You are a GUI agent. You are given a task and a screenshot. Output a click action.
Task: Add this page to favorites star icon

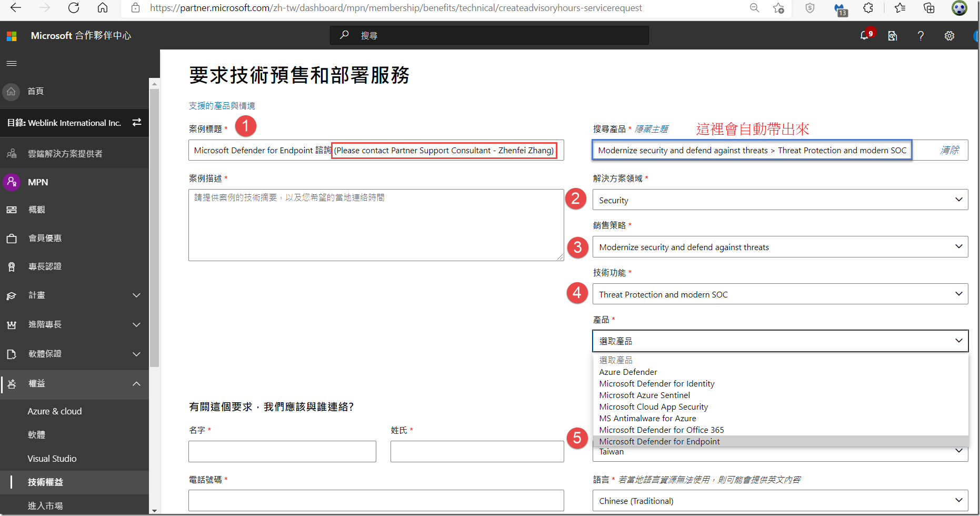tap(778, 8)
